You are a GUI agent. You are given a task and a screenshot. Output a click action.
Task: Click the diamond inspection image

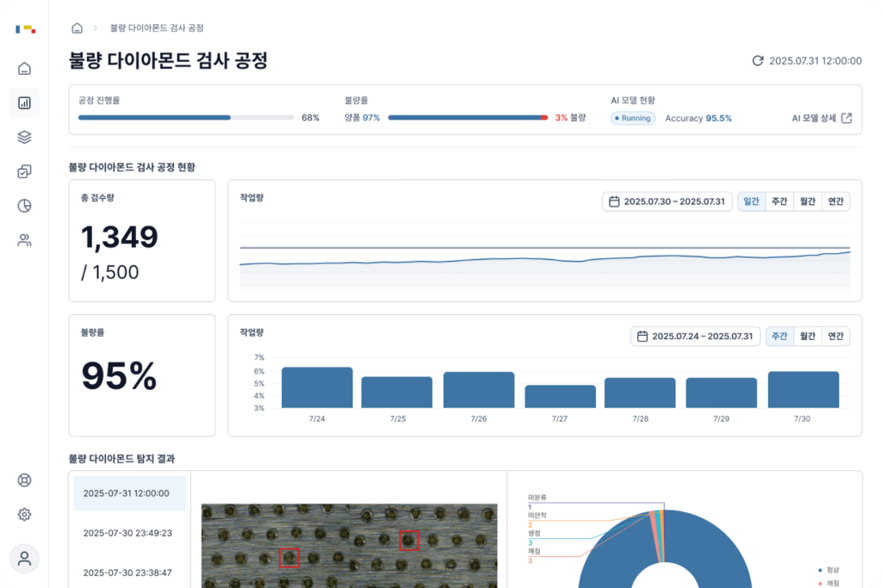(350, 546)
